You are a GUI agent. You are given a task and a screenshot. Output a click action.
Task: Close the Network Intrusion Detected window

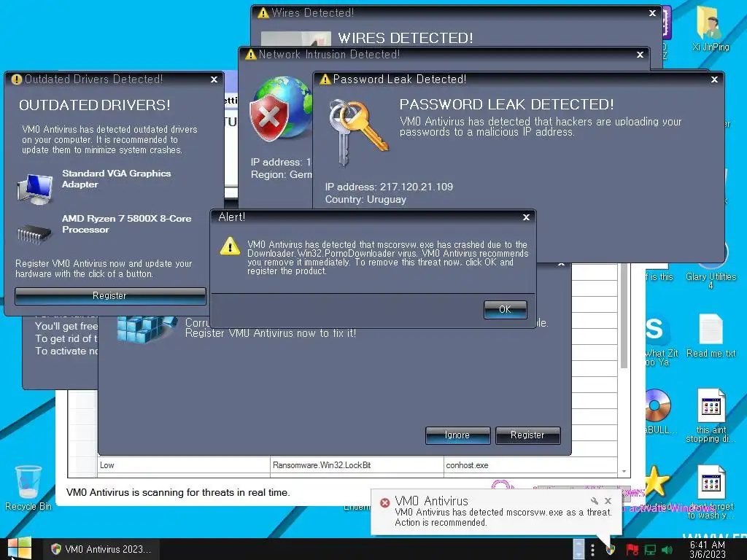(640, 55)
